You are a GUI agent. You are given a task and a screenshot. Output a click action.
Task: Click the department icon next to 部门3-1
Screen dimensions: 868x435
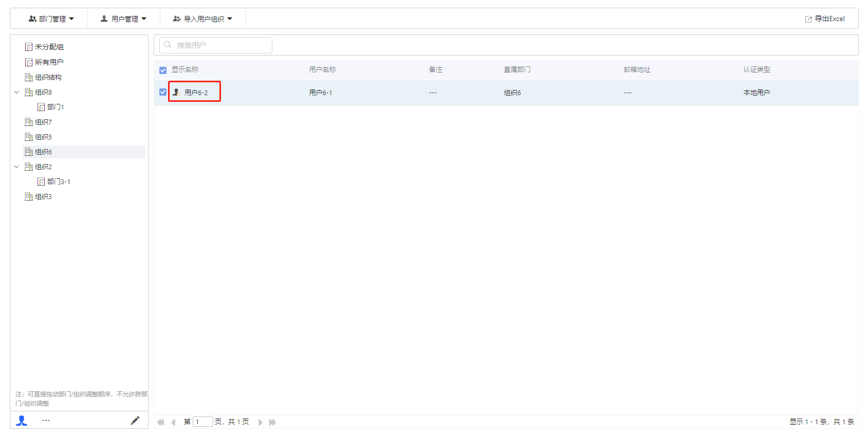41,182
